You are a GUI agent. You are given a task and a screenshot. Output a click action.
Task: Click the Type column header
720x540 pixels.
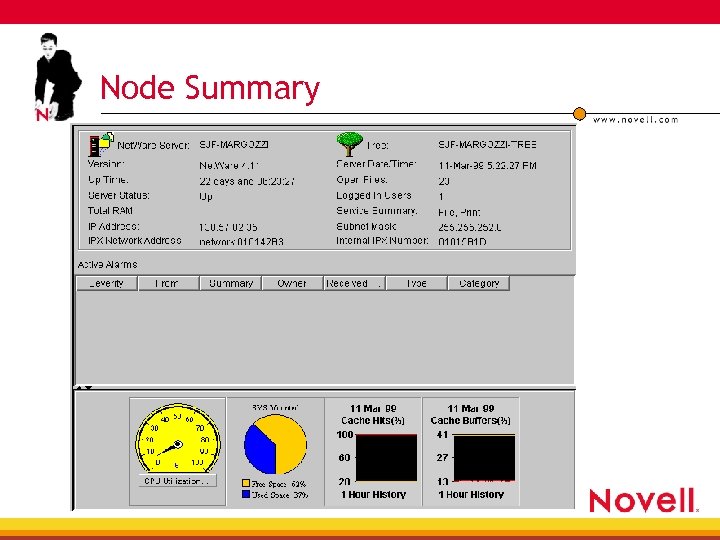416,284
